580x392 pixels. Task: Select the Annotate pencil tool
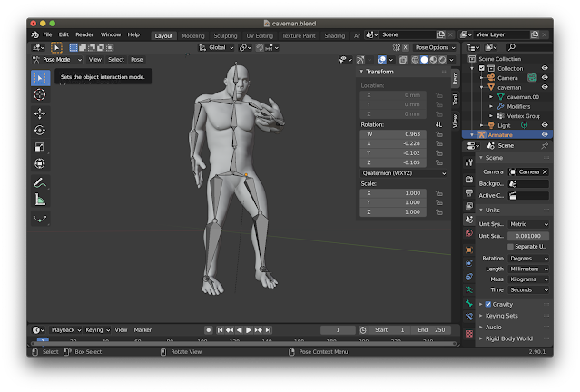40,182
